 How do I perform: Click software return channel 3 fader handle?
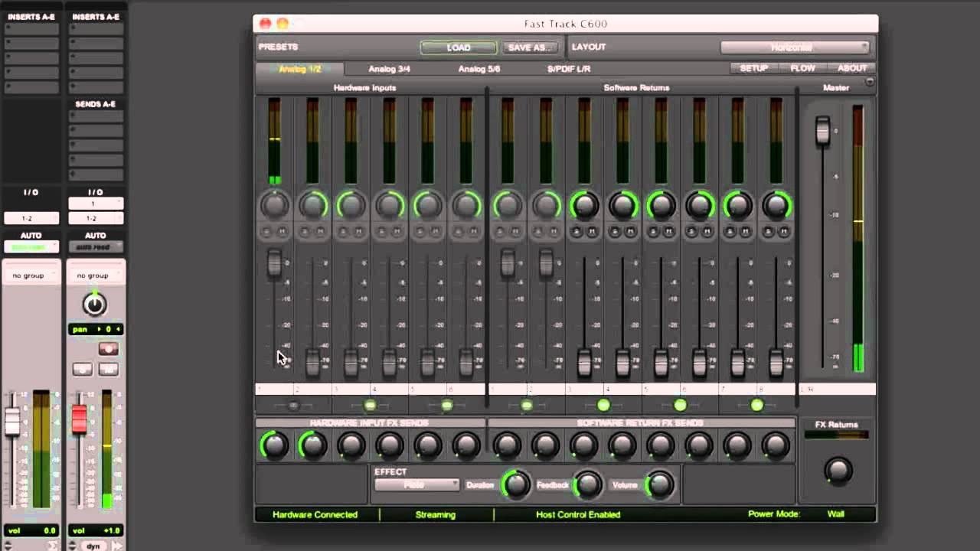tap(584, 363)
